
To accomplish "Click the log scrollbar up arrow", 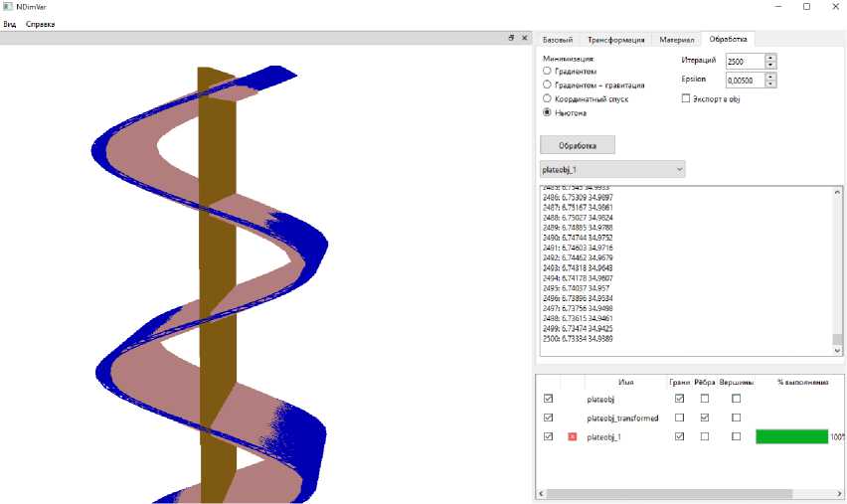I will (x=837, y=192).
